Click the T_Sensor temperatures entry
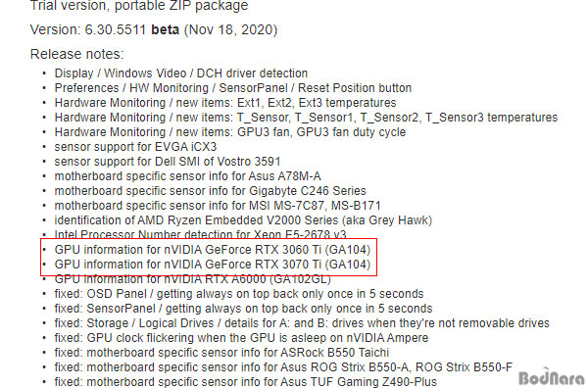The image size is (588, 388). tap(306, 118)
